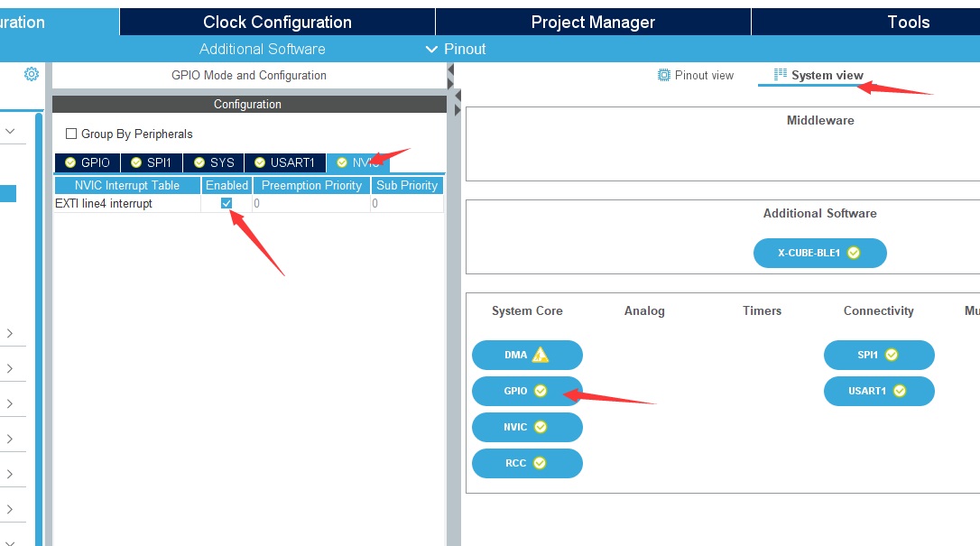Open the GPIO button under System Core
The height and width of the screenshot is (546, 980).
point(527,391)
